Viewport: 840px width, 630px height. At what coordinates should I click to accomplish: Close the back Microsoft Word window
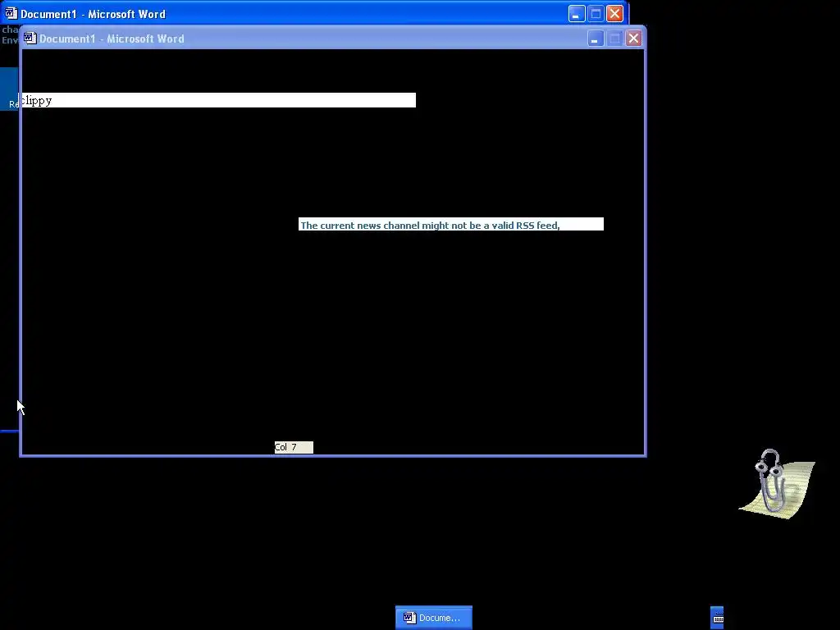(615, 13)
